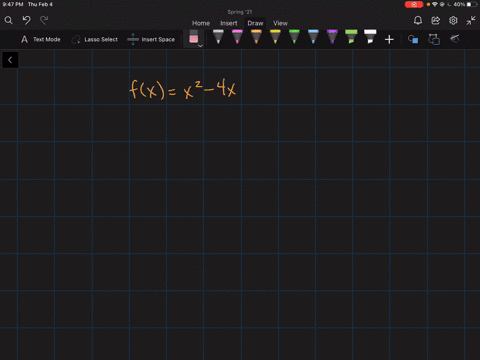Pick the magenta pen
The image size is (480, 360).
click(237, 37)
